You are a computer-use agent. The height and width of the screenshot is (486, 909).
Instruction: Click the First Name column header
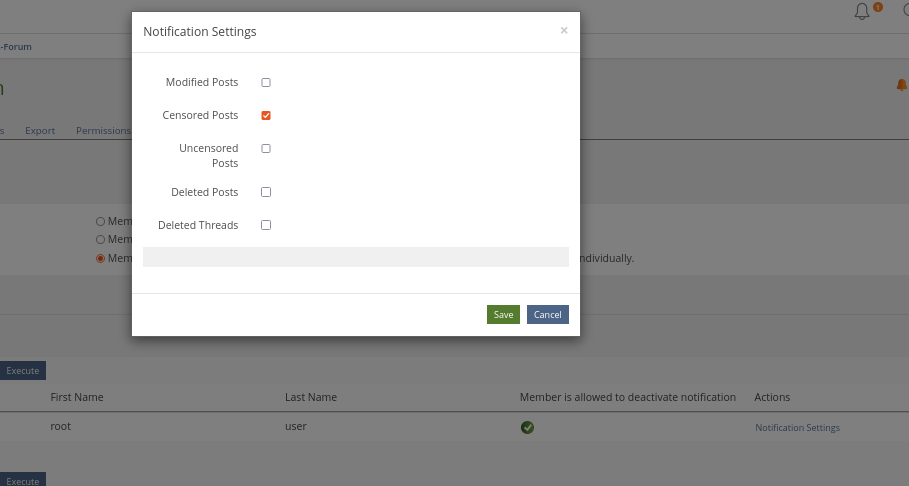pos(77,397)
